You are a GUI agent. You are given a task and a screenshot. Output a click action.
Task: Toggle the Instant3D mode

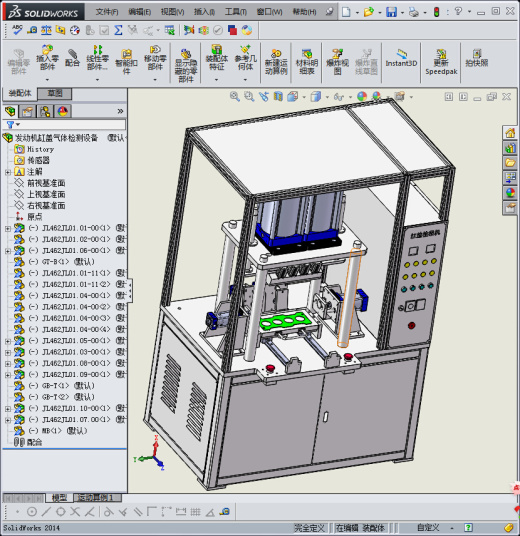[x=401, y=58]
